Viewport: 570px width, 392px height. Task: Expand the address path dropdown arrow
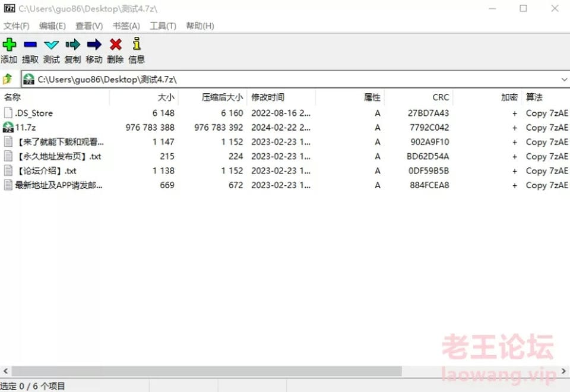pyautogui.click(x=564, y=79)
